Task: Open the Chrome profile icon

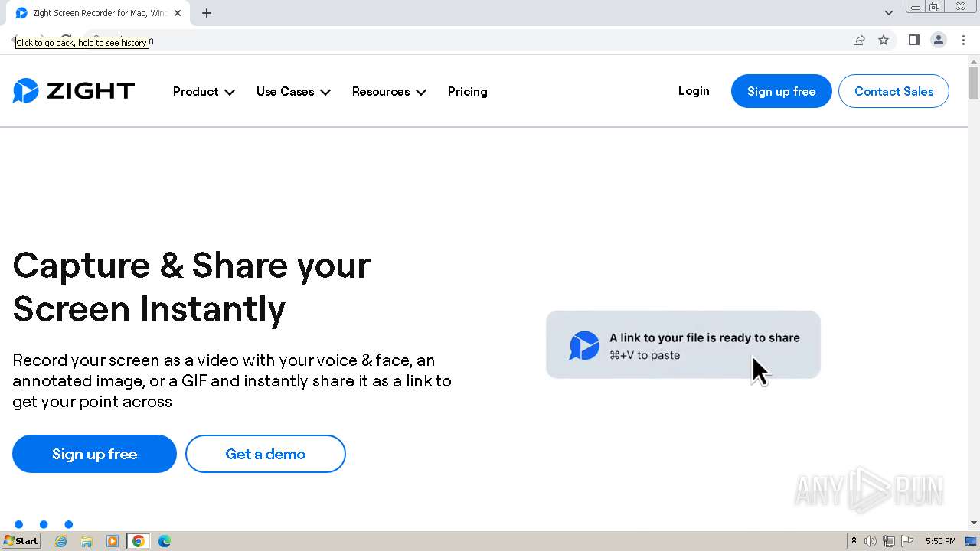Action: [x=938, y=41]
